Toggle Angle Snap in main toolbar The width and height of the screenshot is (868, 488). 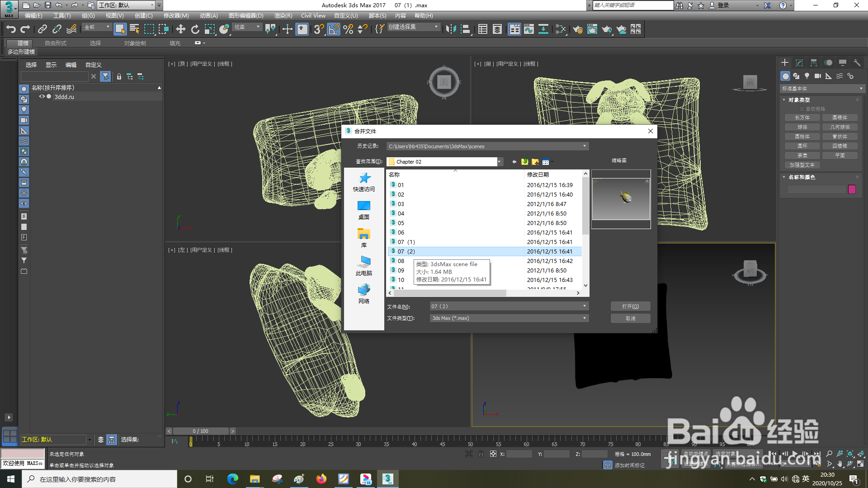pyautogui.click(x=333, y=29)
